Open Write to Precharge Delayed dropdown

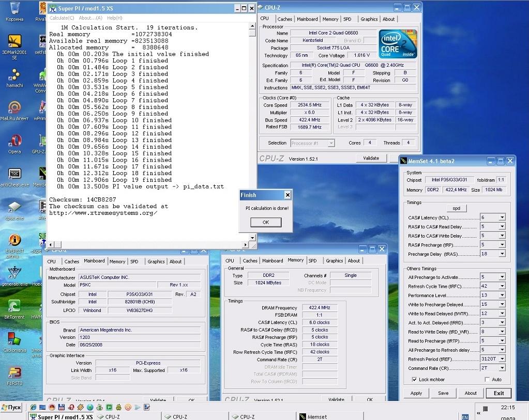[x=502, y=304]
